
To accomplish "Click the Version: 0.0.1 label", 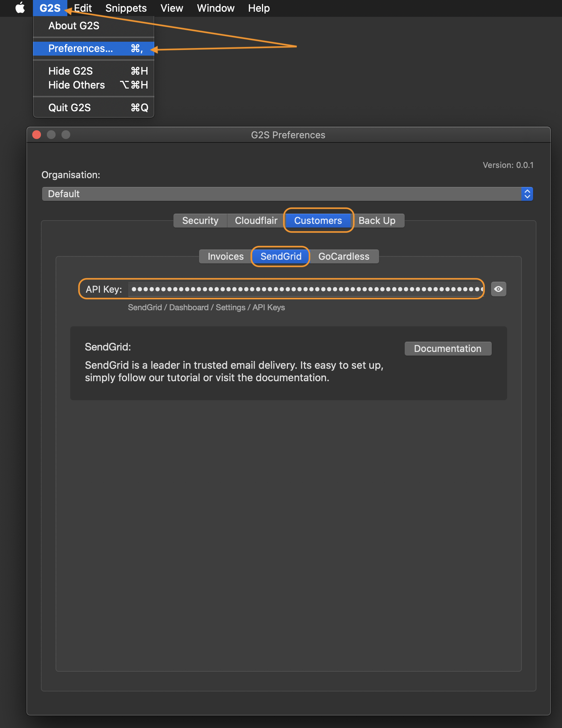I will [x=508, y=165].
